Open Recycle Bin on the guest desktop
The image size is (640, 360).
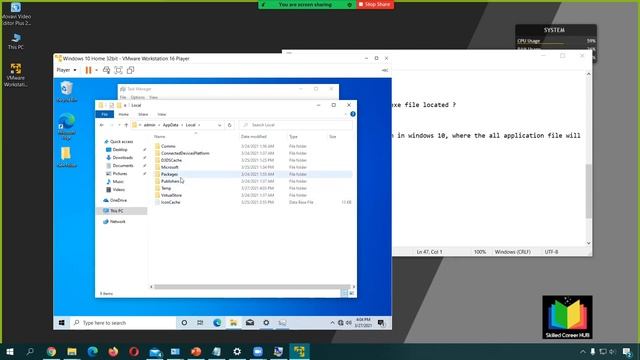[67, 91]
